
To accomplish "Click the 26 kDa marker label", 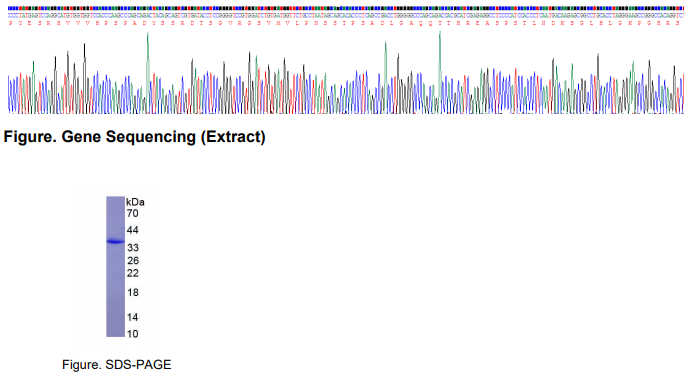I will coord(133,261).
